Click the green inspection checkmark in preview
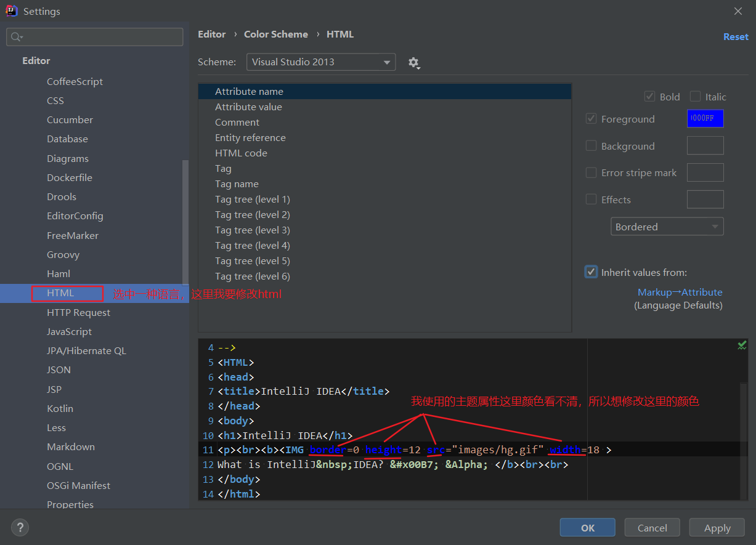Image resolution: width=756 pixels, height=545 pixels. [x=742, y=345]
